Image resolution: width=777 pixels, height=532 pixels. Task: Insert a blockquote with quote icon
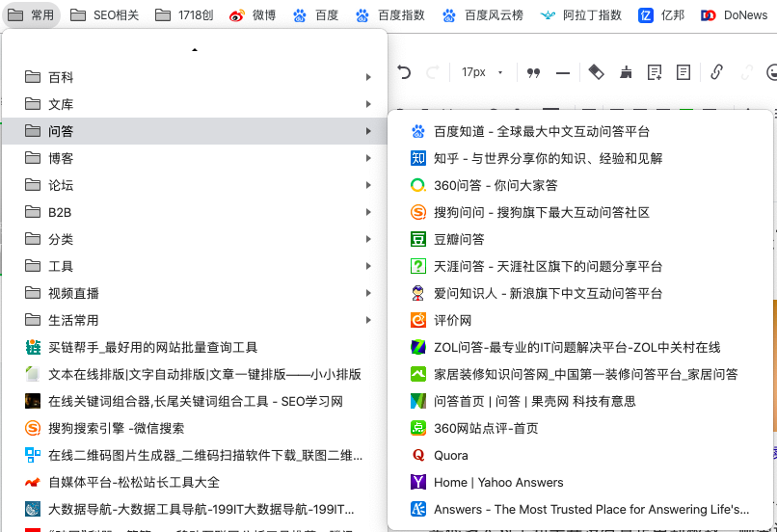pos(533,73)
